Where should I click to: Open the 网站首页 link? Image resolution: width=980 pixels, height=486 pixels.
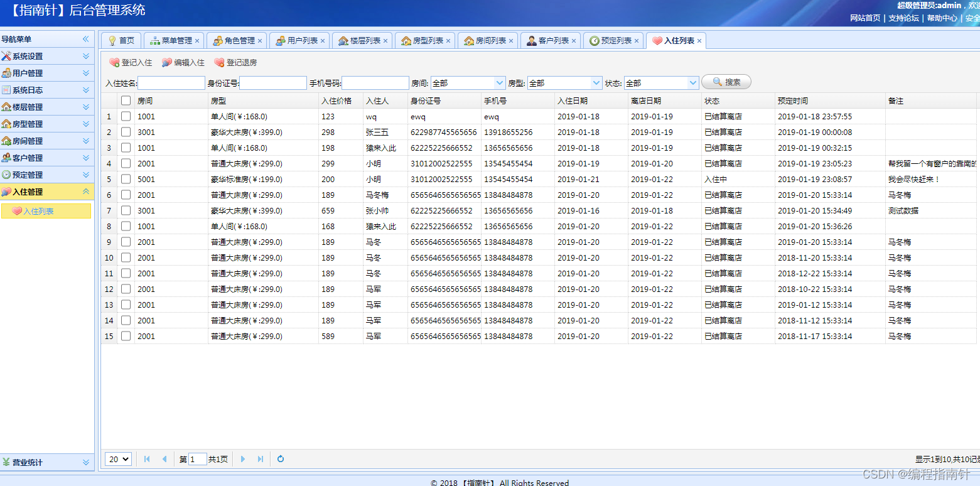click(x=865, y=18)
